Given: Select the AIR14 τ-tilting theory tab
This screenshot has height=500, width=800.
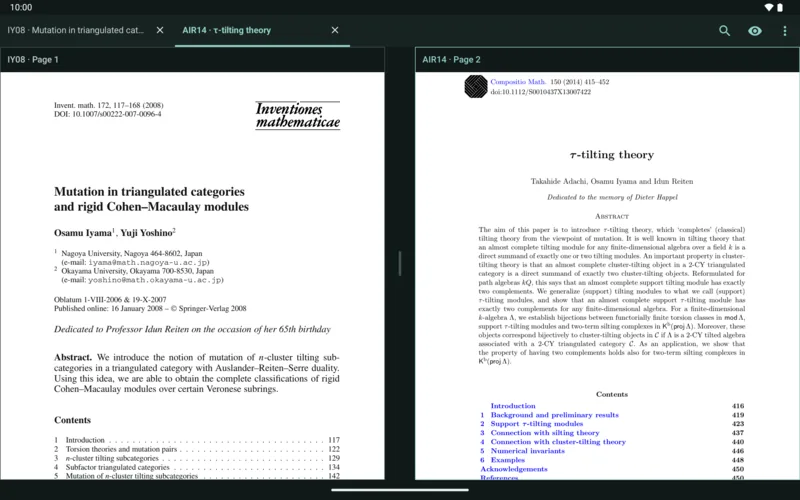Looking at the screenshot, I should [x=227, y=30].
